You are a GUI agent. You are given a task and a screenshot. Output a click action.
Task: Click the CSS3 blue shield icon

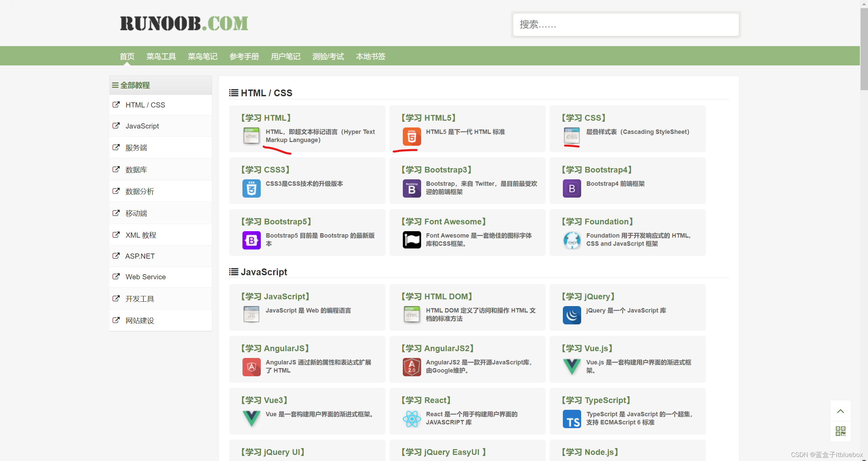tap(251, 188)
